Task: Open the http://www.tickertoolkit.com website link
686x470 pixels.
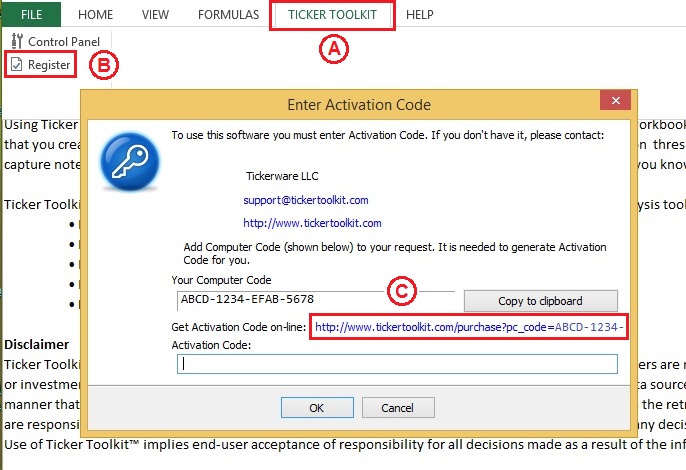Action: (x=312, y=223)
